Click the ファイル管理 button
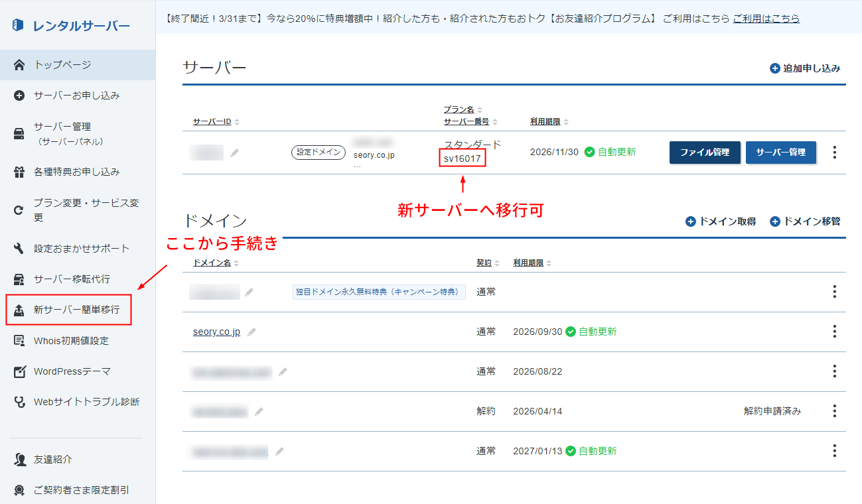Image resolution: width=862 pixels, height=504 pixels. pyautogui.click(x=705, y=153)
